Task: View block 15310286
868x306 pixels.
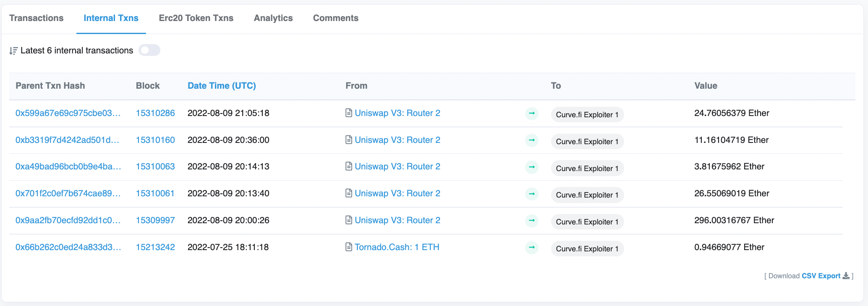Action: 155,113
